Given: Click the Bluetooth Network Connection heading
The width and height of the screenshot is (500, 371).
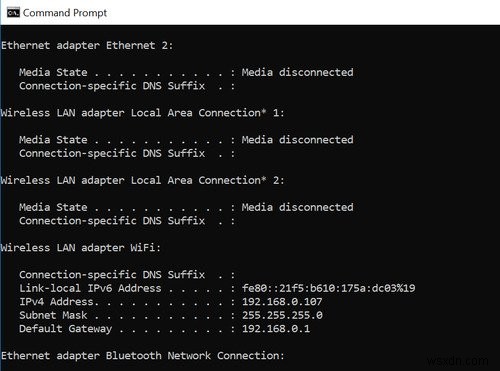Looking at the screenshot, I should coord(143,356).
